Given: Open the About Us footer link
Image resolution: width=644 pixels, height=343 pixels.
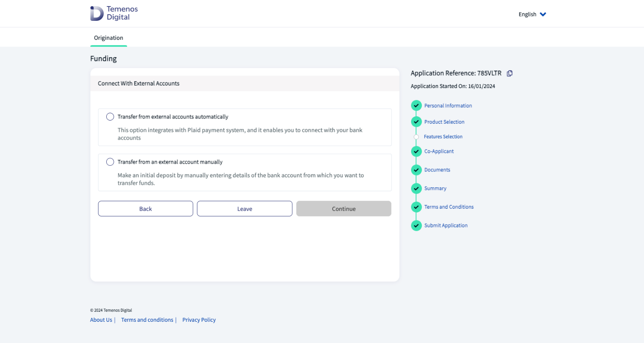Looking at the screenshot, I should pos(101,320).
